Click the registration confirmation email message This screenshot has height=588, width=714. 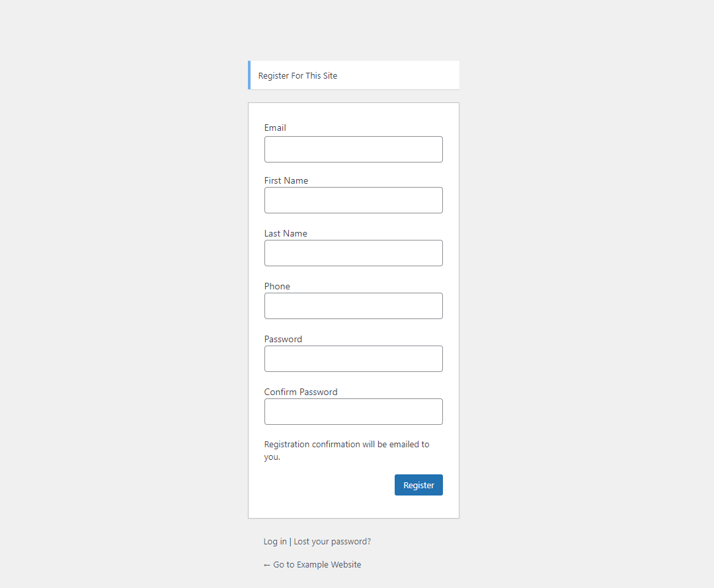coord(346,451)
